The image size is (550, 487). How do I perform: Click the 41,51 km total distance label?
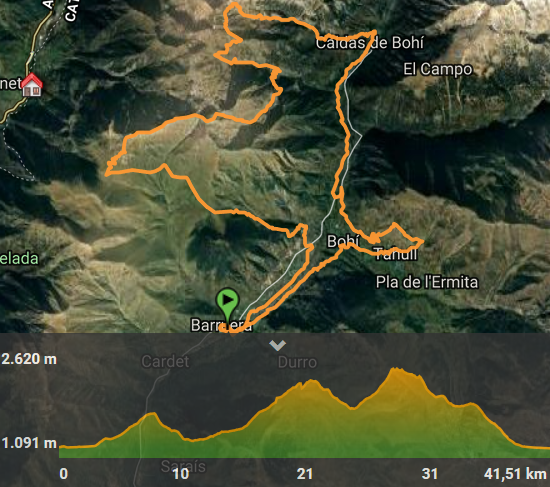(515, 474)
